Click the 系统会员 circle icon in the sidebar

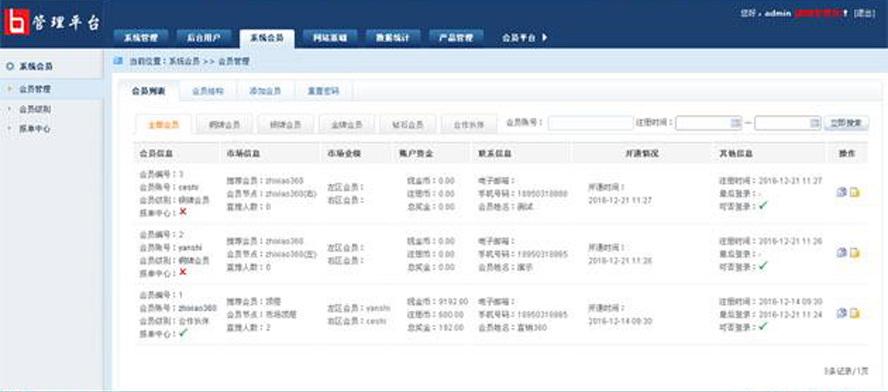[10, 66]
